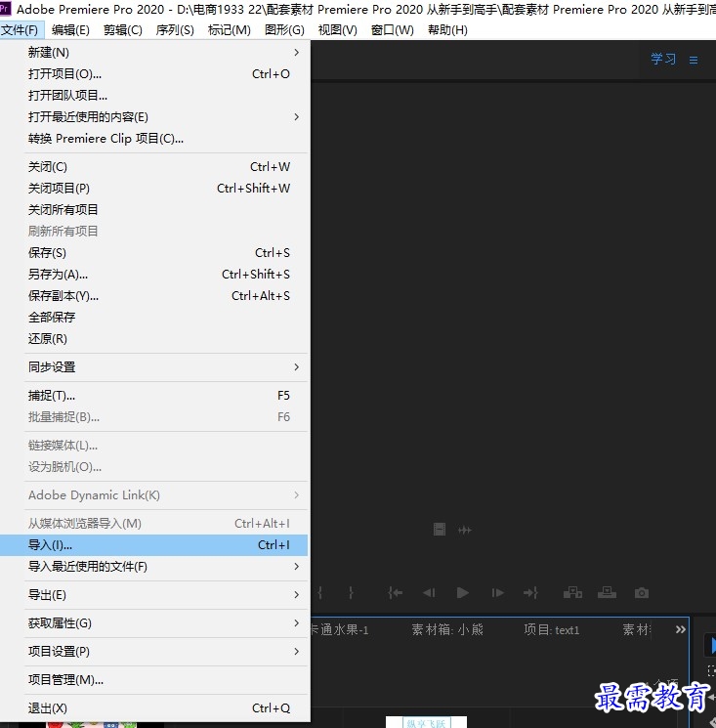Show more panel tabs with double chevron
The height and width of the screenshot is (728, 716).
(x=681, y=629)
